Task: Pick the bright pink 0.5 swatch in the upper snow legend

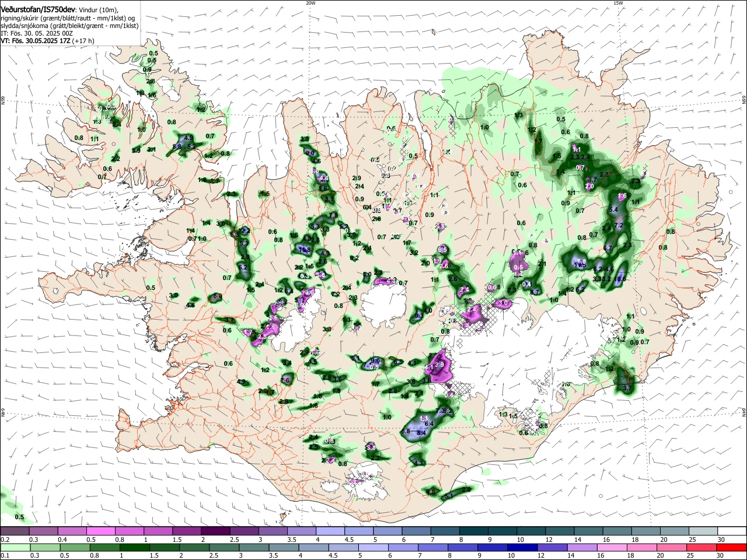Action: [101, 531]
